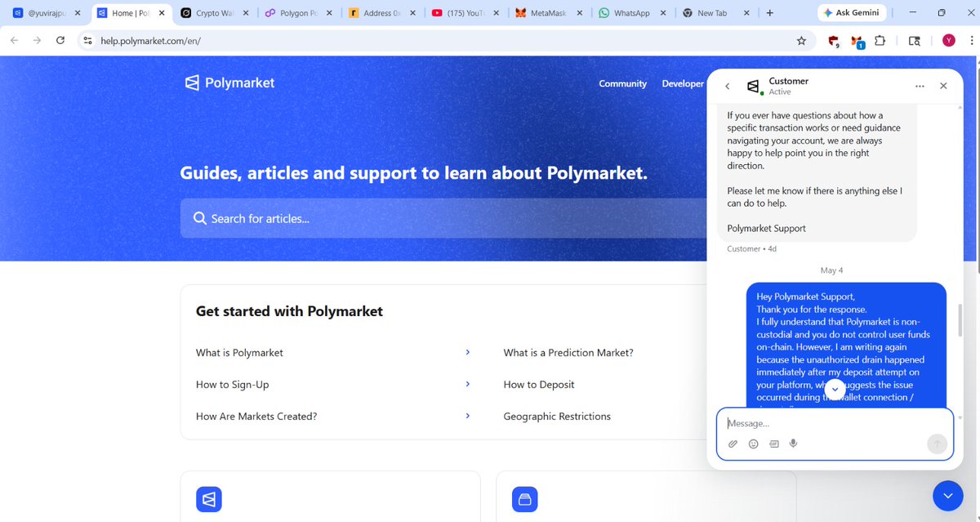The image size is (980, 522).
Task: Bookmark this page with the star icon
Action: point(801,41)
